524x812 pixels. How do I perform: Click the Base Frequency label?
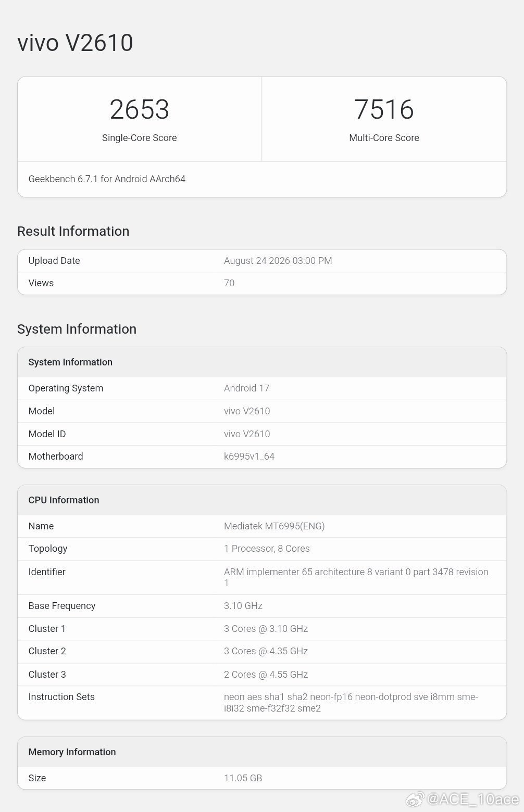(62, 606)
